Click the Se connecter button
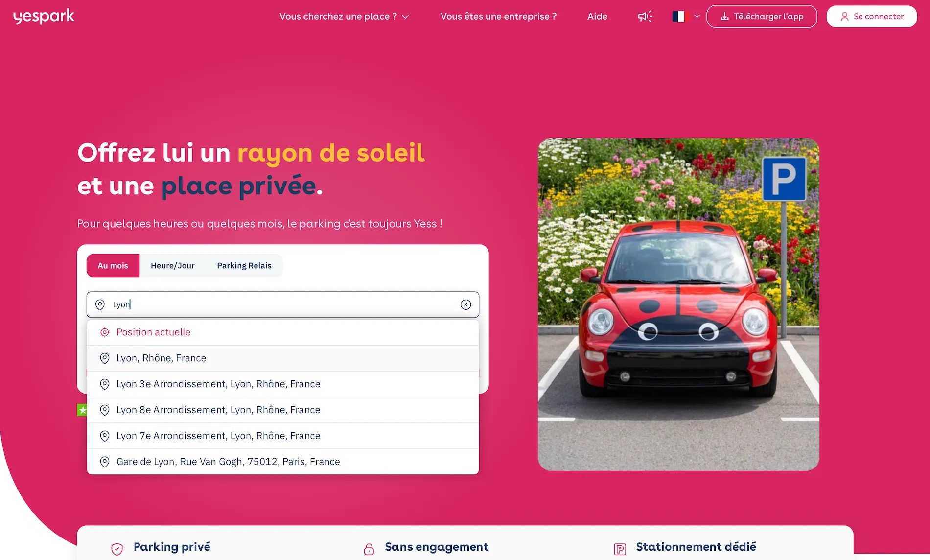Viewport: 930px width, 560px height. [872, 16]
